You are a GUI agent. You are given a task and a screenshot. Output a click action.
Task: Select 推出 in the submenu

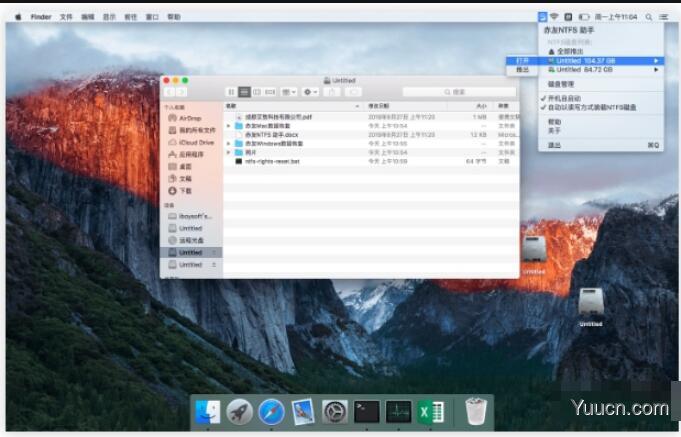(522, 70)
